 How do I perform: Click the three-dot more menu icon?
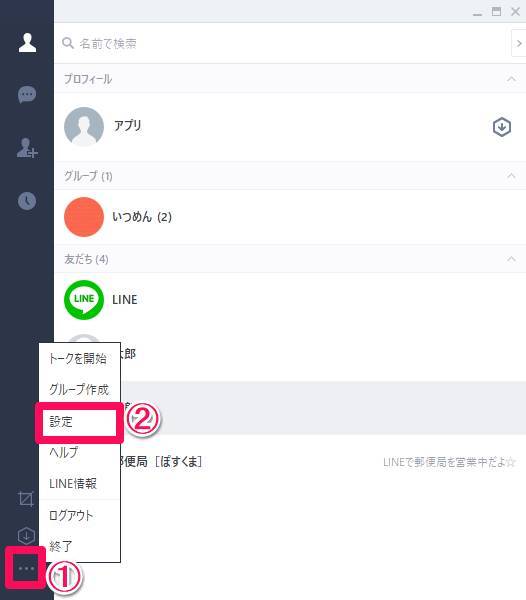26,569
